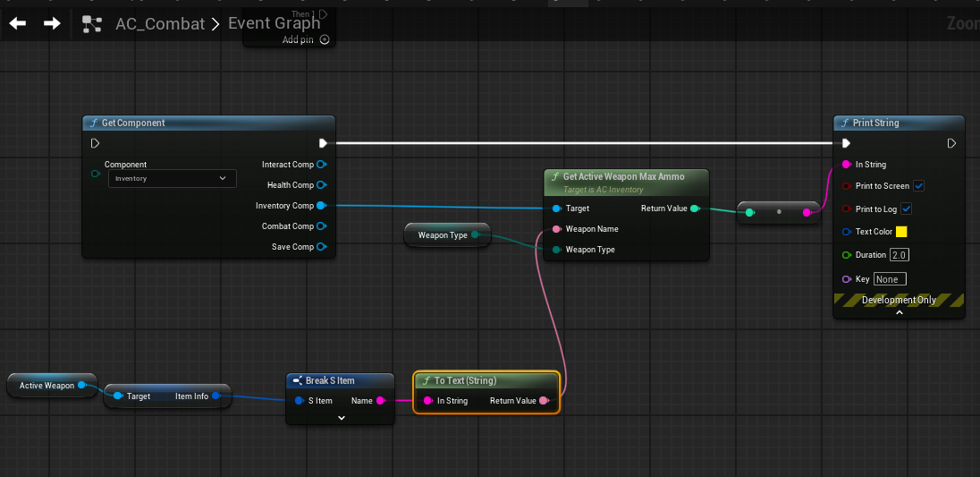Click the Health Comp output pin

tap(321, 185)
